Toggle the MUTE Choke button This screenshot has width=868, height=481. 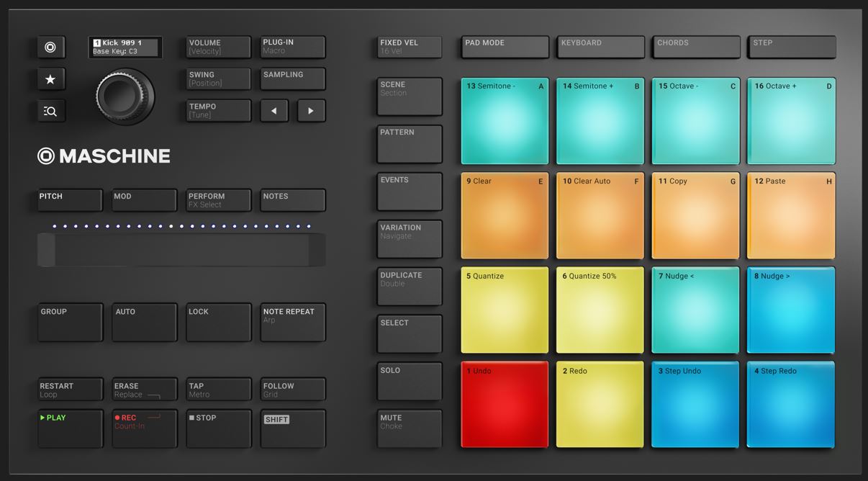pos(410,429)
